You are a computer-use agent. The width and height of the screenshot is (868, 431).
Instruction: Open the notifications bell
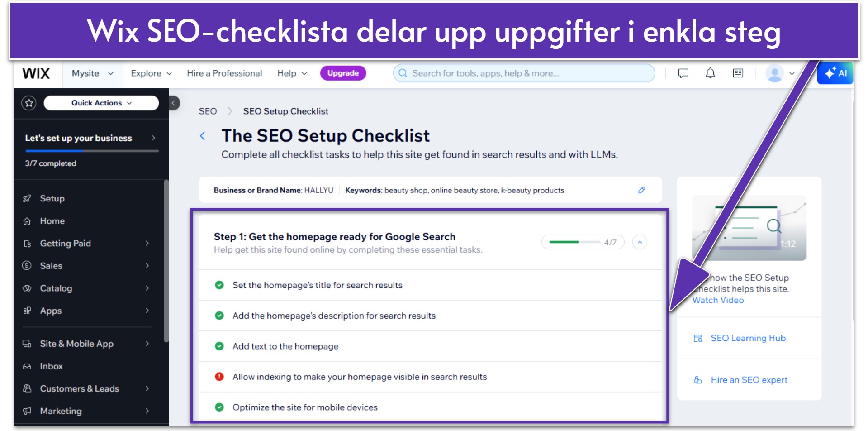[x=710, y=73]
